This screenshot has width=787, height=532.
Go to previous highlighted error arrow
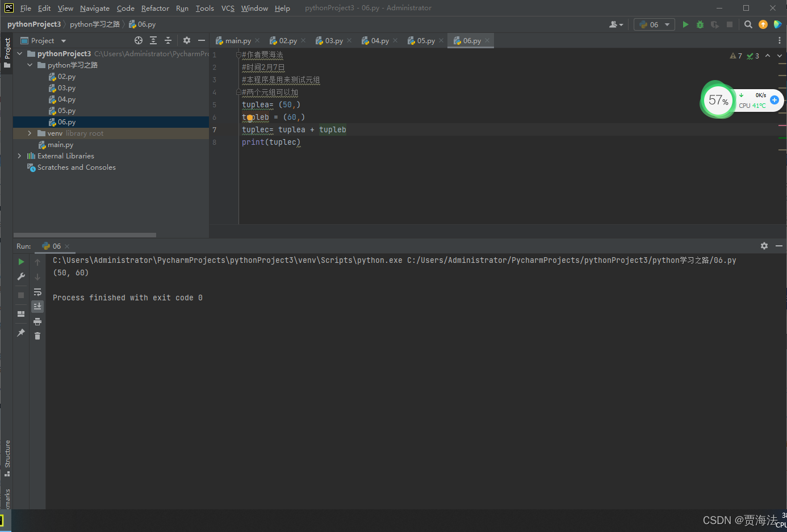(768, 56)
